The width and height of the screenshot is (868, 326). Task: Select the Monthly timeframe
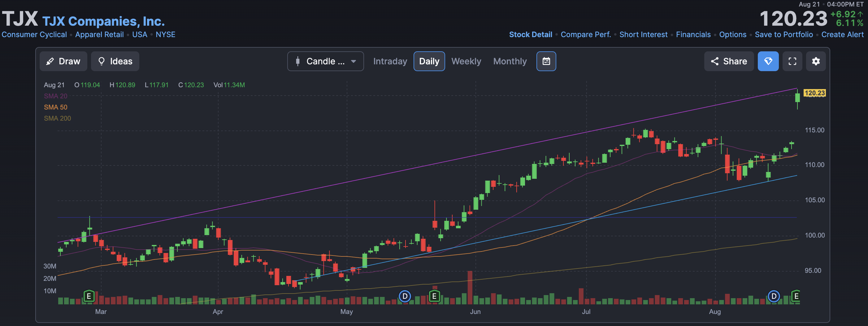[510, 61]
